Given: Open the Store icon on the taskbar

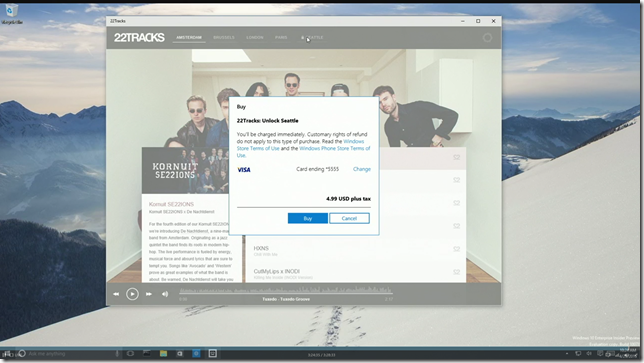Looking at the screenshot, I should tap(180, 354).
